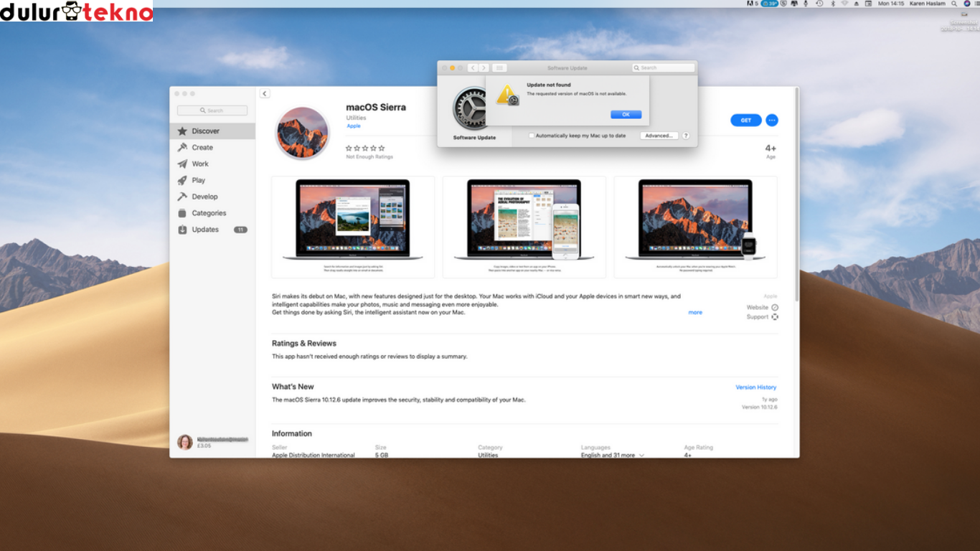Go back in Software Update window
Screen dimensions: 980x551
coord(473,67)
